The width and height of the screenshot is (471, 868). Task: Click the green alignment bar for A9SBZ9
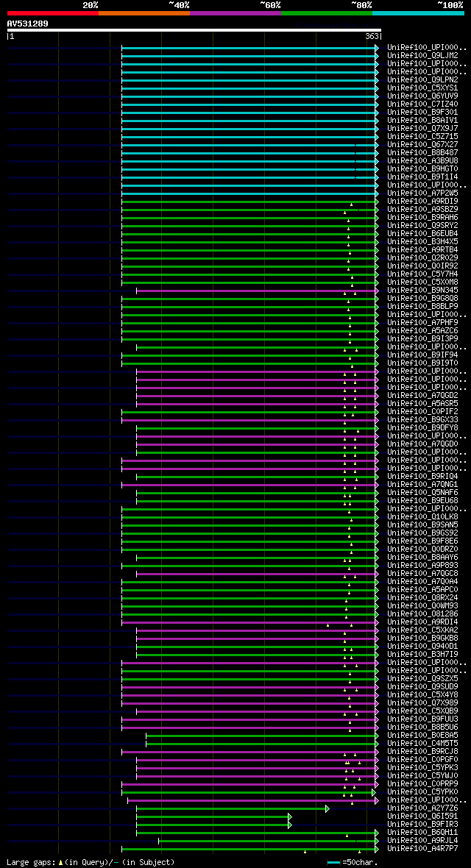248,209
